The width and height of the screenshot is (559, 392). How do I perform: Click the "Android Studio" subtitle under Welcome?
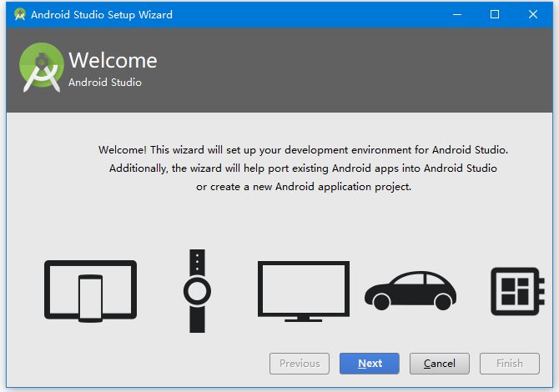pos(105,83)
